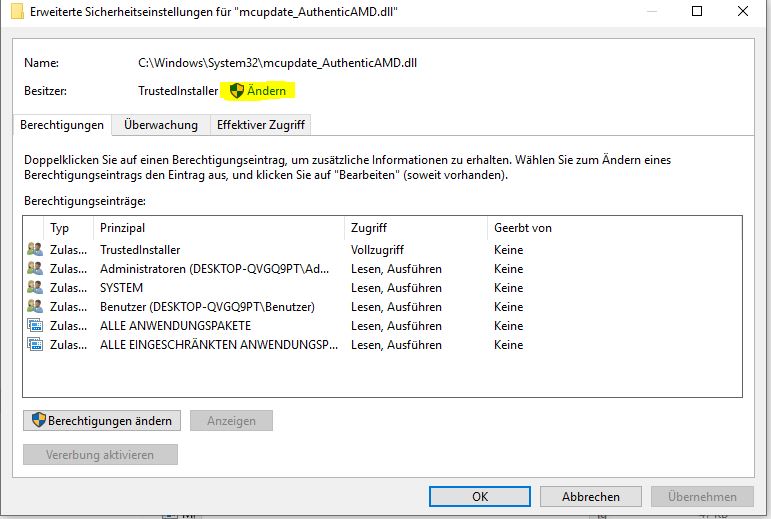771x519 pixels.
Task: Click the TrustedInstaller owner name
Action: [178, 91]
